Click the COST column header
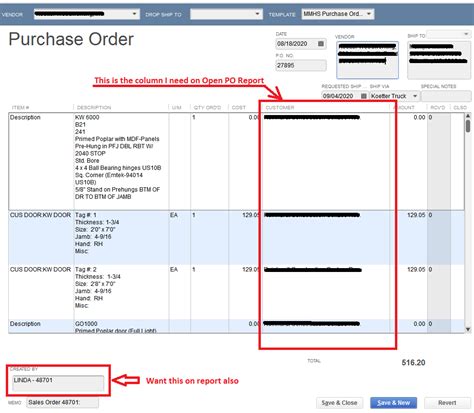The height and width of the screenshot is (413, 474). [x=239, y=108]
